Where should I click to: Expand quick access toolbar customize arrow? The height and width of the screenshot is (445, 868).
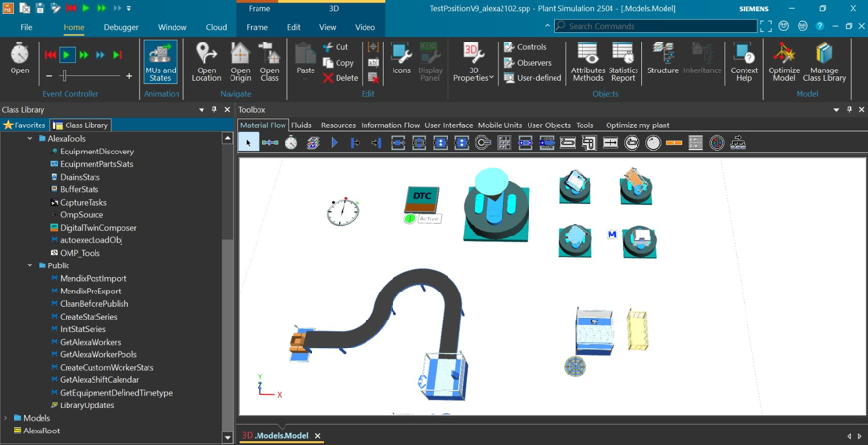coord(129,8)
